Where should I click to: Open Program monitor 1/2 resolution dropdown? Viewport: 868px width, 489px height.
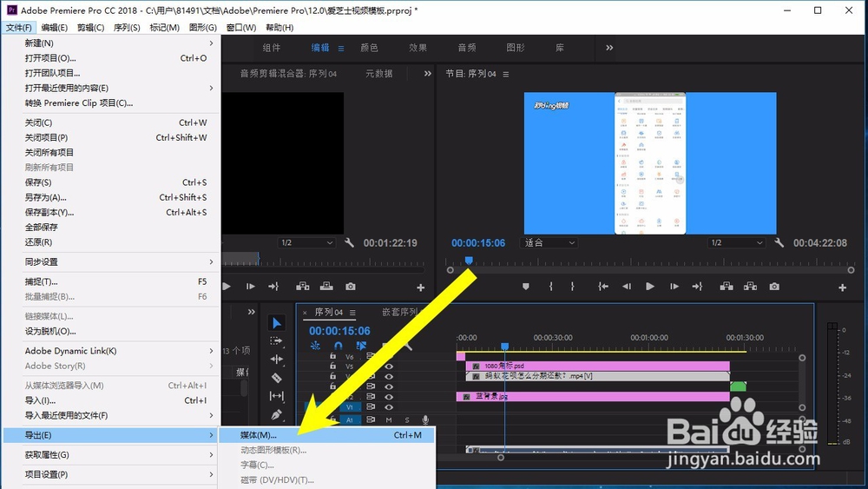737,242
